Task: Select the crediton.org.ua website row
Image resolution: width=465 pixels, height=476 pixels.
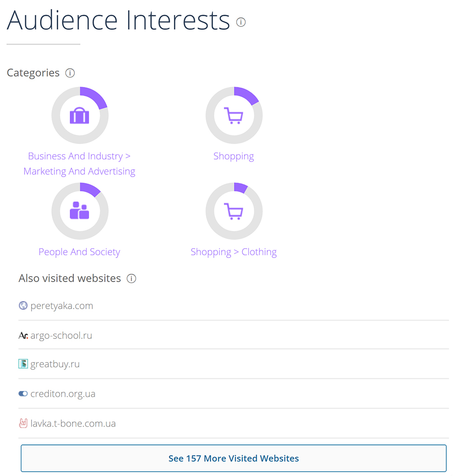Action: tap(63, 393)
